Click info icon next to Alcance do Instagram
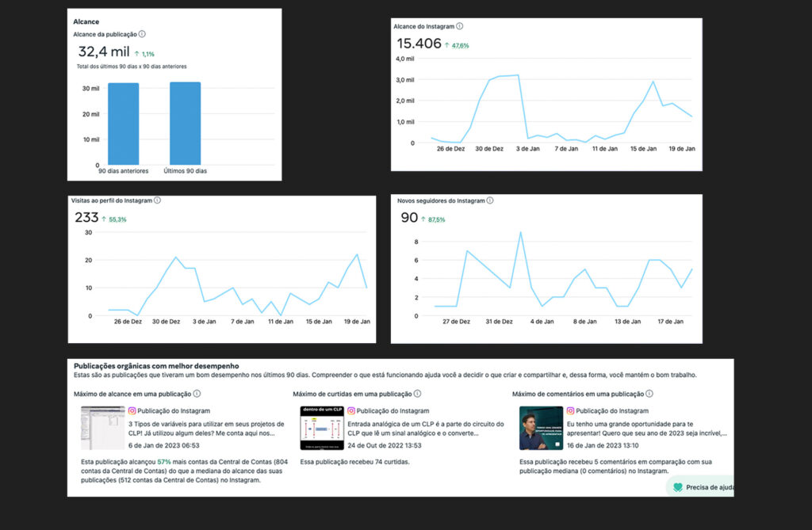 pos(460,26)
